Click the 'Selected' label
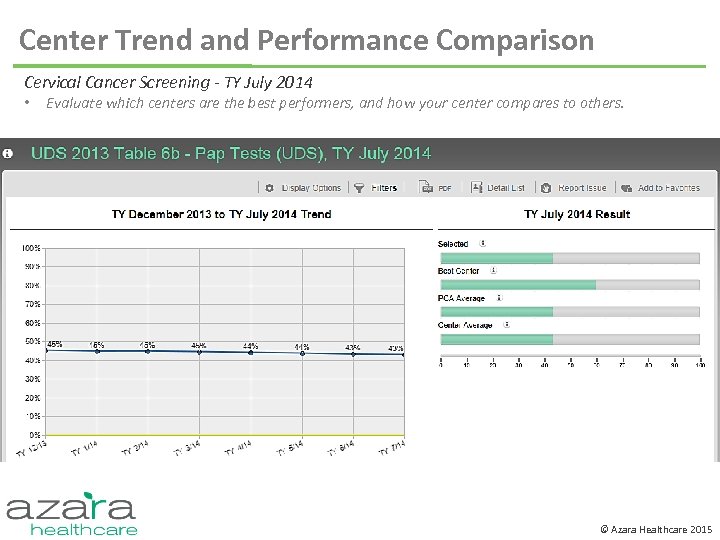720x540 pixels. tap(453, 244)
